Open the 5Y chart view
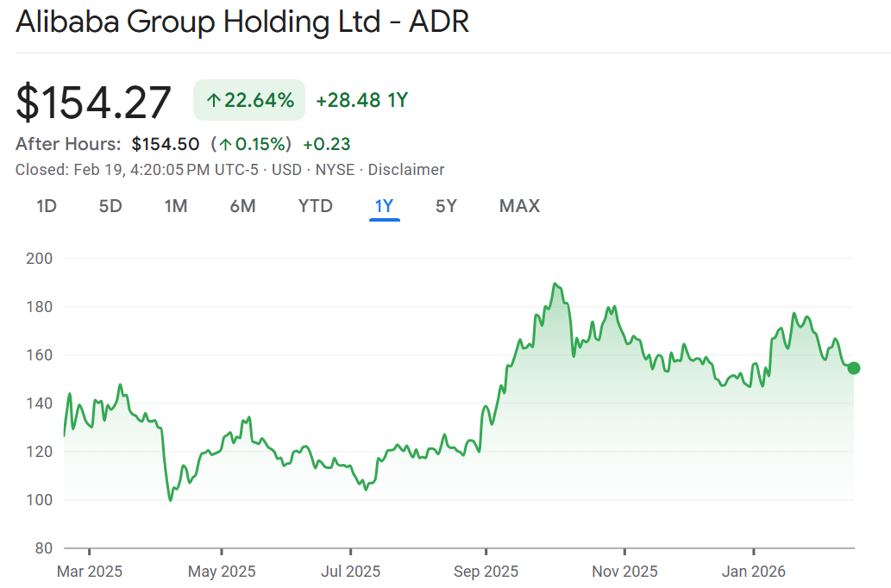 coord(446,206)
